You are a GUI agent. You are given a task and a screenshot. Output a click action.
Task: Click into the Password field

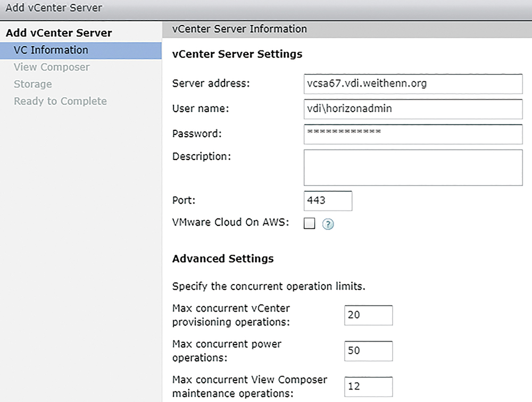pos(413,134)
